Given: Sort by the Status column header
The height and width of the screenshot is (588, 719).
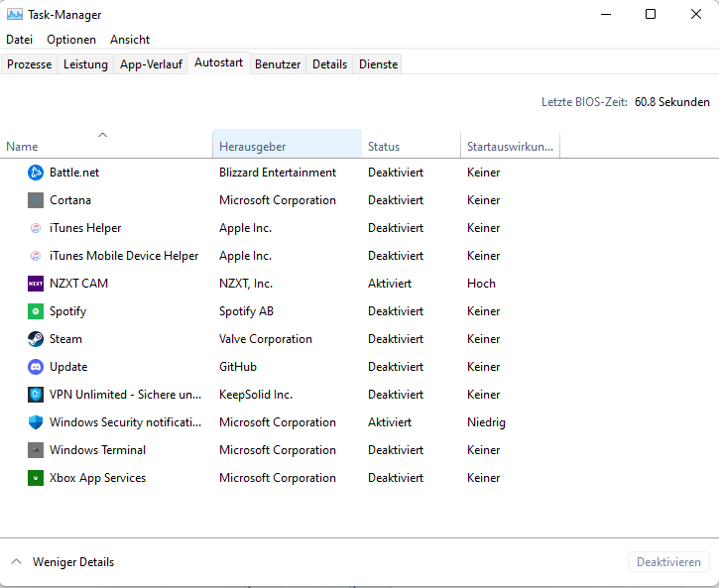Looking at the screenshot, I should pyautogui.click(x=411, y=146).
